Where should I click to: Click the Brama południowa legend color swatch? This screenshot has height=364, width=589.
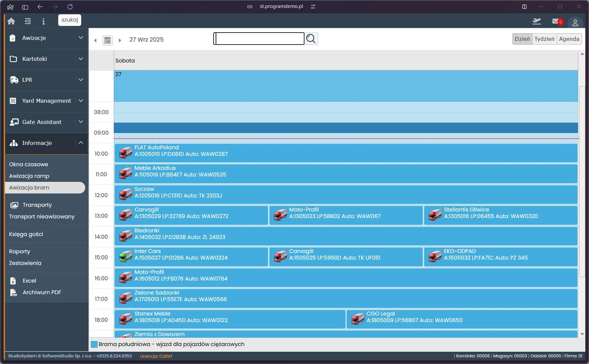[x=94, y=344]
